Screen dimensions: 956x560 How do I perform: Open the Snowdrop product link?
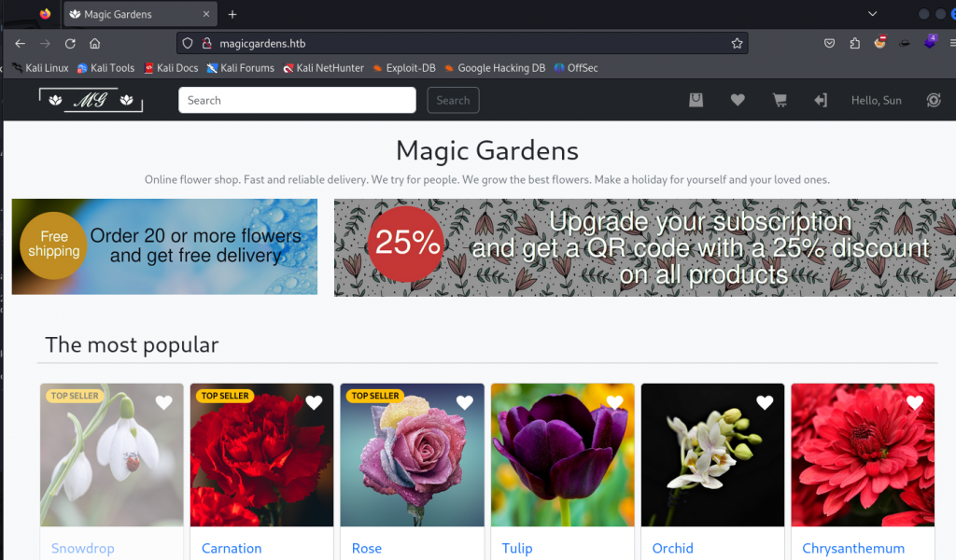point(83,548)
